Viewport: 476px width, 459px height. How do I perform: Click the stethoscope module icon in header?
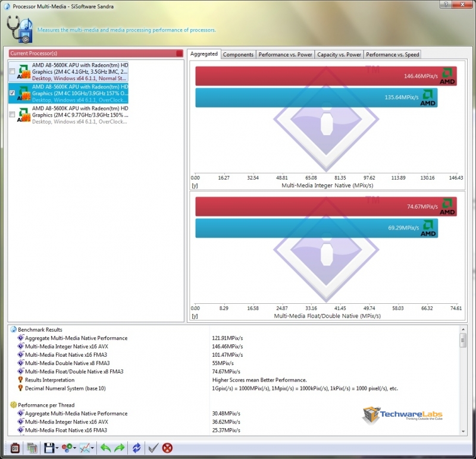(20, 29)
